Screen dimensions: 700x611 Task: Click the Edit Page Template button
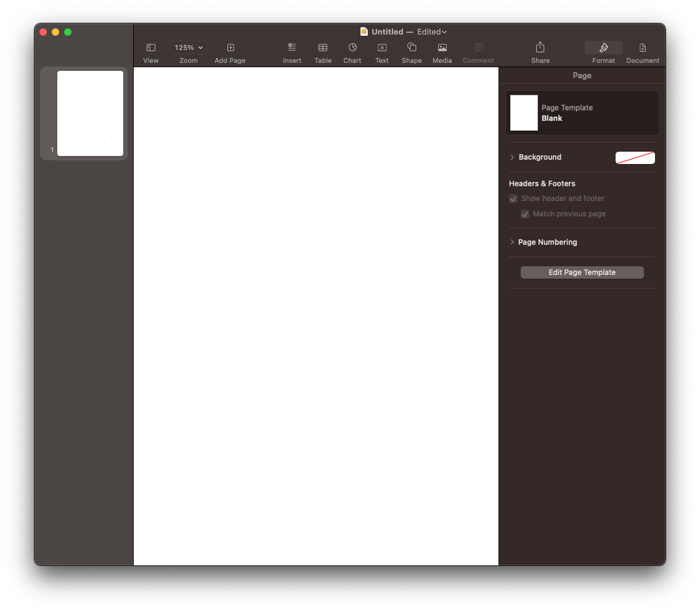point(582,272)
